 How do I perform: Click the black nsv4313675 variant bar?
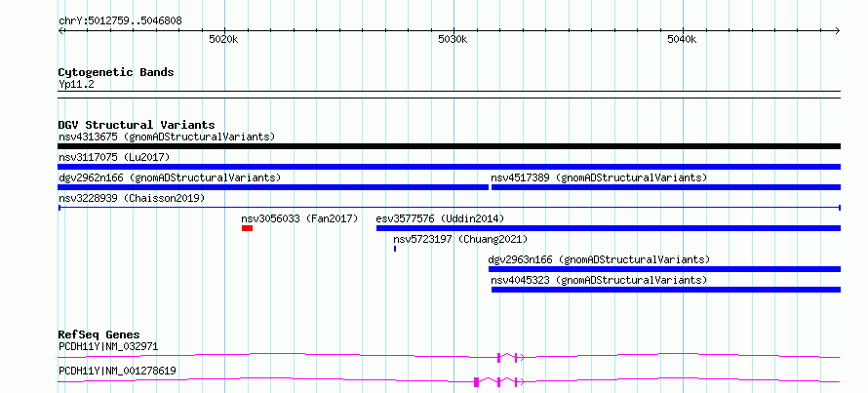coord(449,146)
